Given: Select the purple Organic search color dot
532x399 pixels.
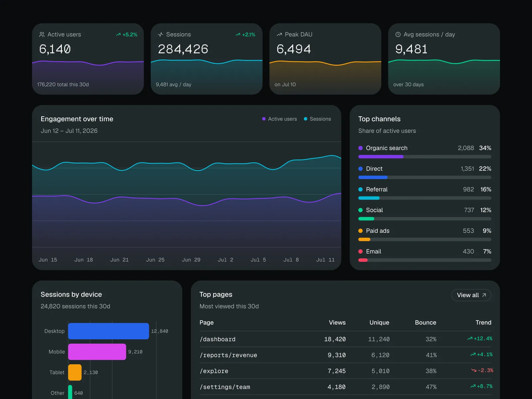Looking at the screenshot, I should (x=360, y=148).
